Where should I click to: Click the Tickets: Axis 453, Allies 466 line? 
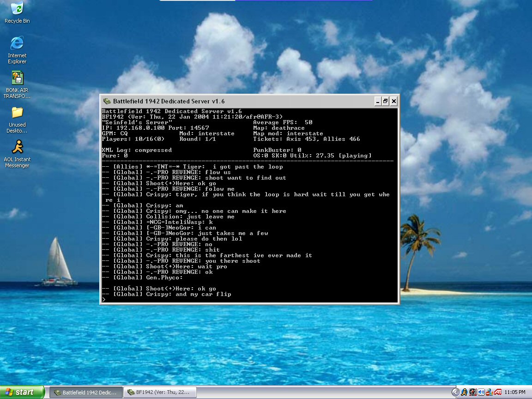(306, 139)
